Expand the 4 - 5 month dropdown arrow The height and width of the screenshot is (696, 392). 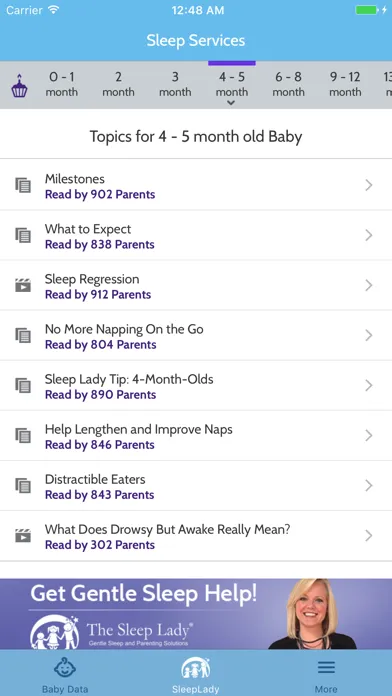click(x=230, y=103)
